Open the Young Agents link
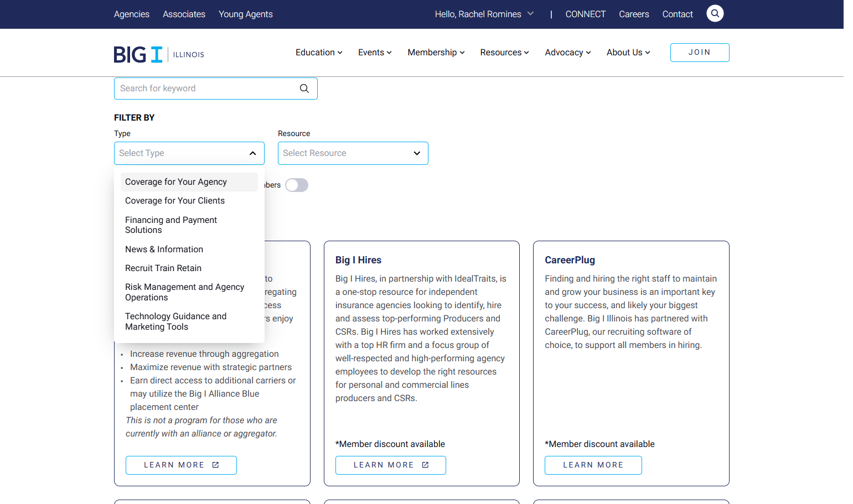The width and height of the screenshot is (853, 504). click(246, 14)
